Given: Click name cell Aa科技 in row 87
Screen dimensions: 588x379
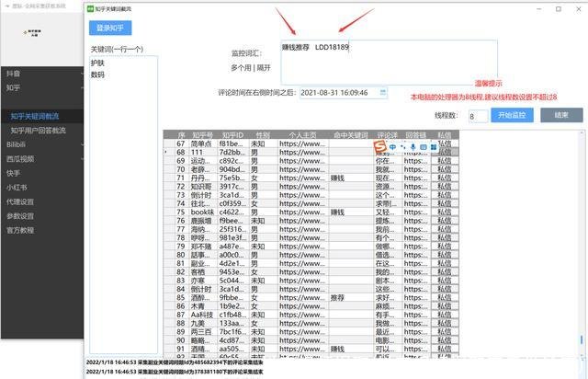Looking at the screenshot, I should point(203,315).
